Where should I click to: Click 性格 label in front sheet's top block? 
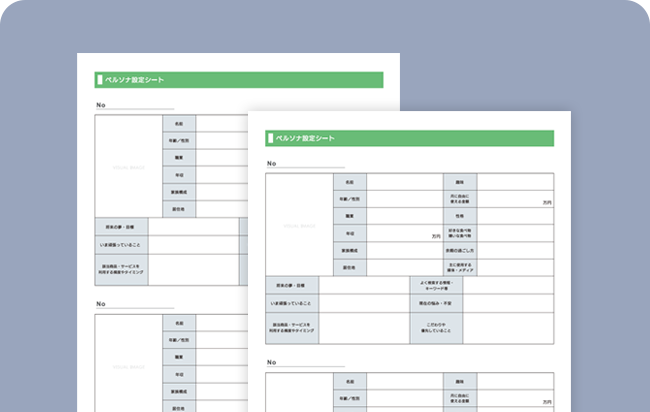460,216
